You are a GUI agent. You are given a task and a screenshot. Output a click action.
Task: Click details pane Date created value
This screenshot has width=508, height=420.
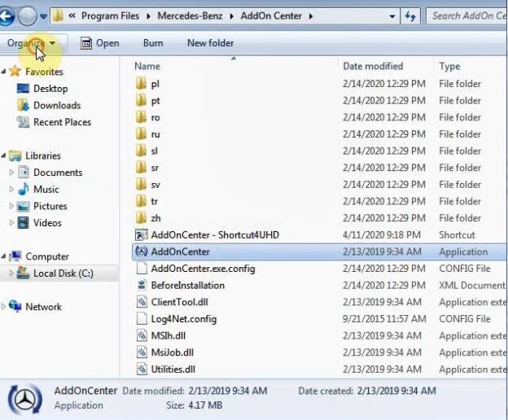396,391
